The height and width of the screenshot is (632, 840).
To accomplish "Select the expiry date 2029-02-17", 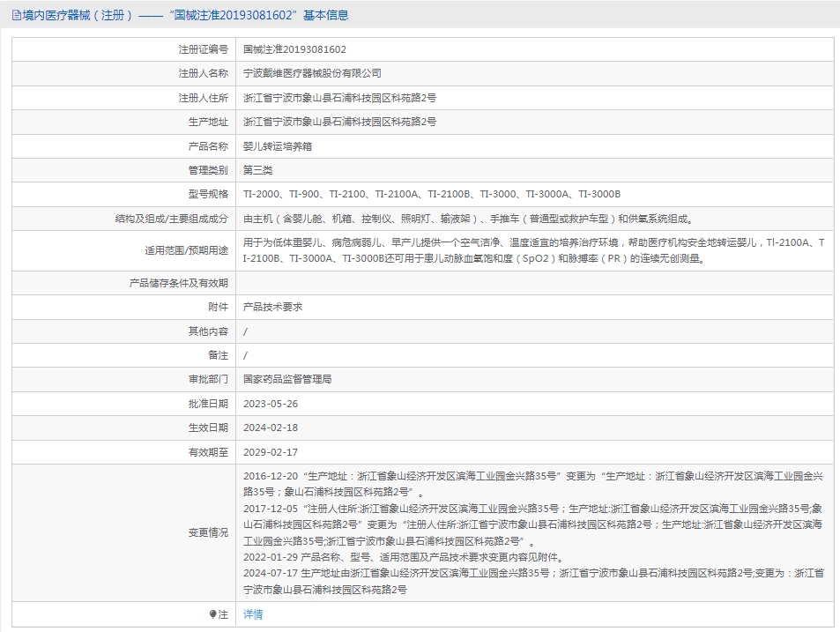I will 271,452.
